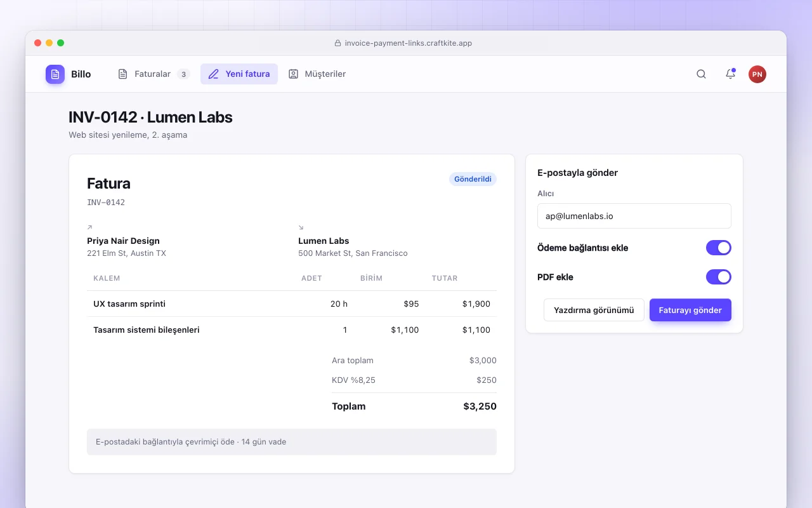Select the Tasarım sistemi bileşenleri row label
Screen dimensions: 812x508
click(147, 330)
